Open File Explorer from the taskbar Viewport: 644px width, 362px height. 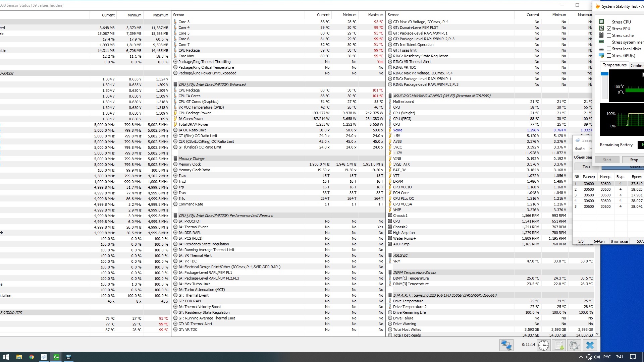[19, 357]
